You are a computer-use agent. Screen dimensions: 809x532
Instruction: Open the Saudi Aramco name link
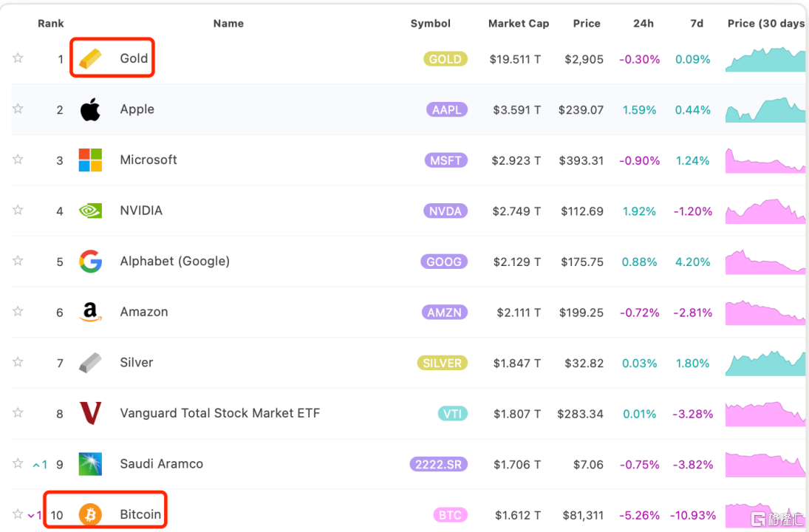(162, 463)
